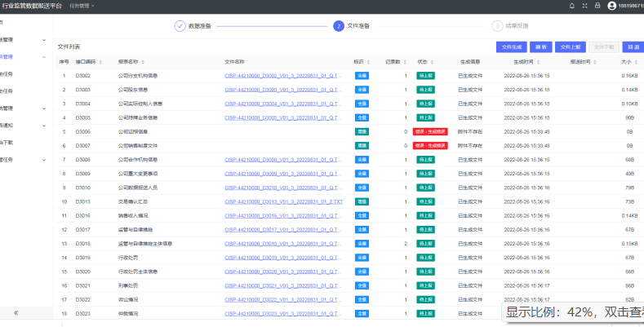Click the 文件上报 button
Viewport: 644px width, 327px height.
571,47
